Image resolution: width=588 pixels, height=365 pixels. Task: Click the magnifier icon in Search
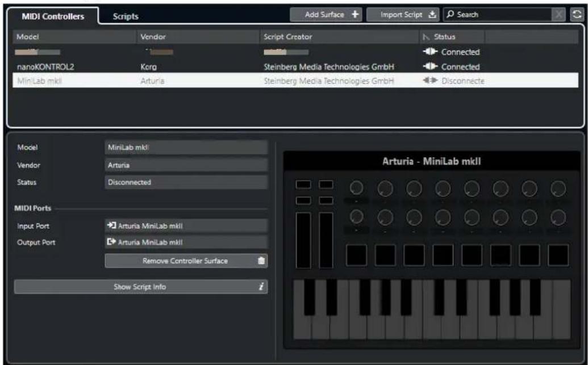(x=451, y=14)
